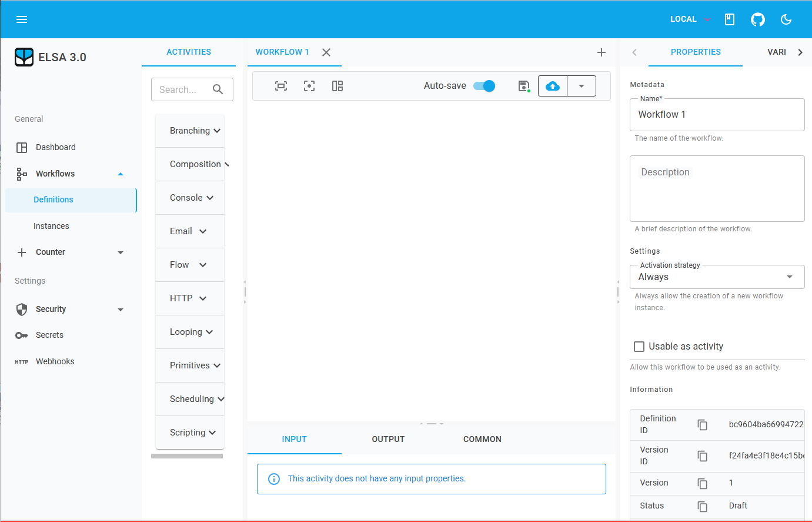Viewport: 812px width, 522px height.
Task: Click the zoom-to-fit icon in the designer toolbar
Action: tap(281, 86)
